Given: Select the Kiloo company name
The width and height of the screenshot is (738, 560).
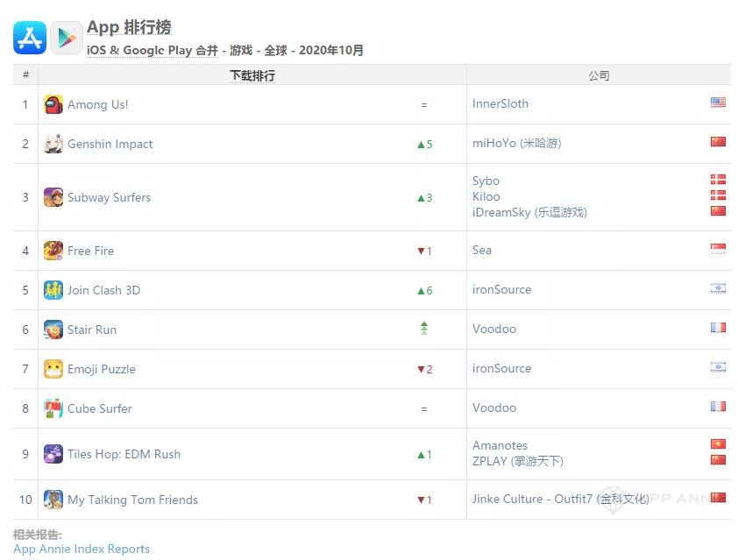Looking at the screenshot, I should (486, 196).
